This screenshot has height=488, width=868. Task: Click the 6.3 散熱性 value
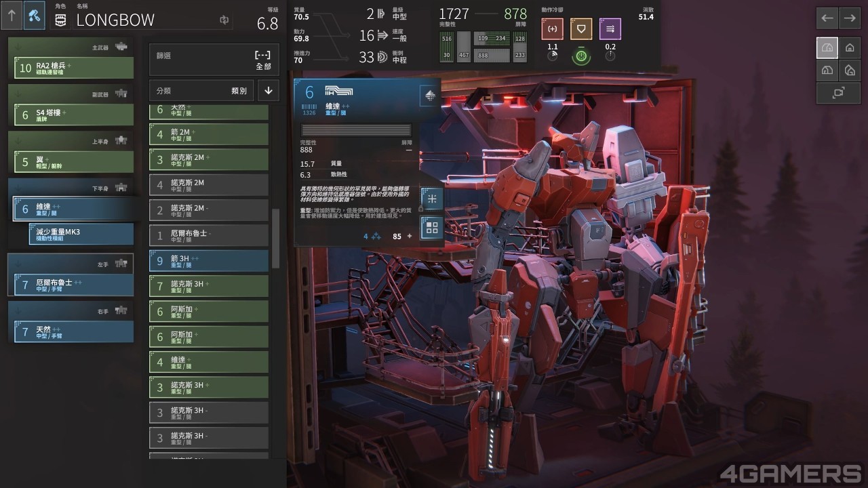pos(305,175)
